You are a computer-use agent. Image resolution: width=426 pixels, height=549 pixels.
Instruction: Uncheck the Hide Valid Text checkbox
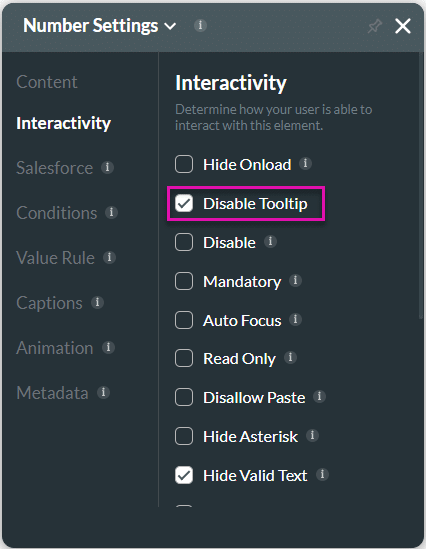[184, 475]
